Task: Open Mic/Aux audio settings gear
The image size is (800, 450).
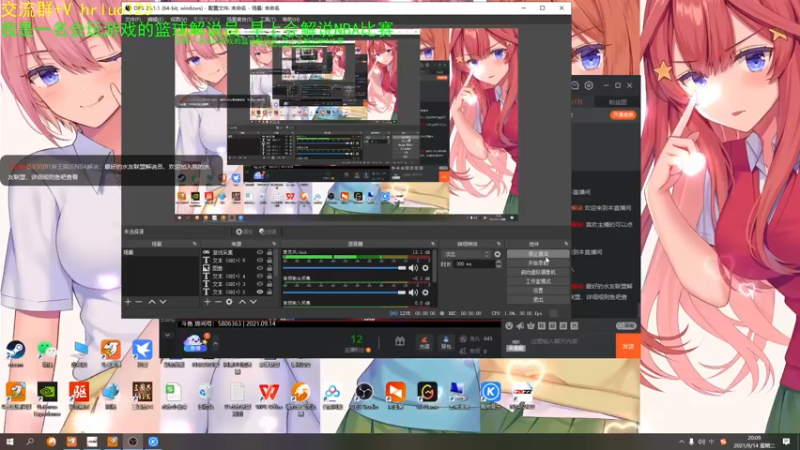Action: pos(425,268)
